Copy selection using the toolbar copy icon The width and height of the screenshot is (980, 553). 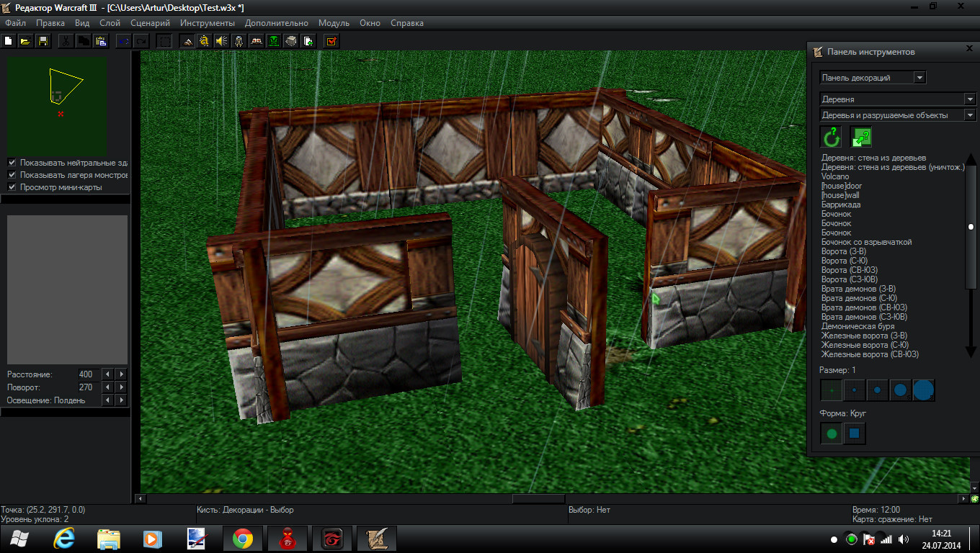[x=84, y=41]
